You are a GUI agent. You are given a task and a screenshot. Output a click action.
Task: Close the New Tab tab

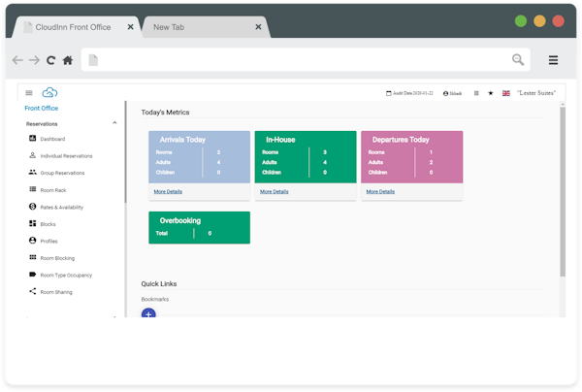tap(258, 27)
